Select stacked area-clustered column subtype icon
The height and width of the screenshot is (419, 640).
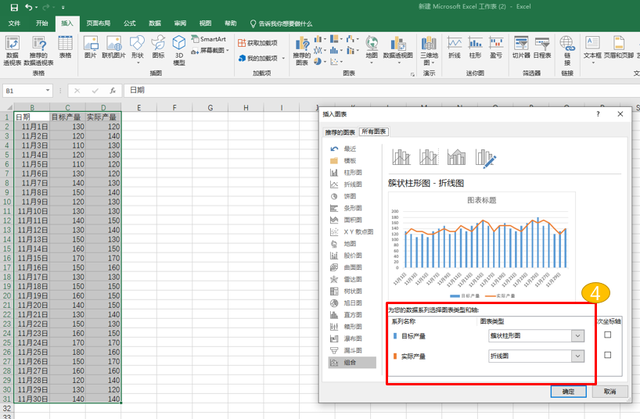[x=457, y=157]
